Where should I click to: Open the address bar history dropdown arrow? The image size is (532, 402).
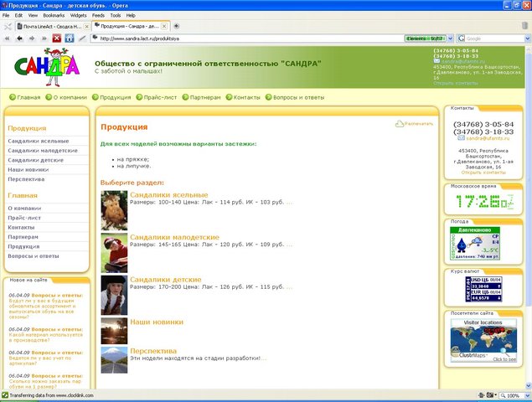pyautogui.click(x=449, y=38)
